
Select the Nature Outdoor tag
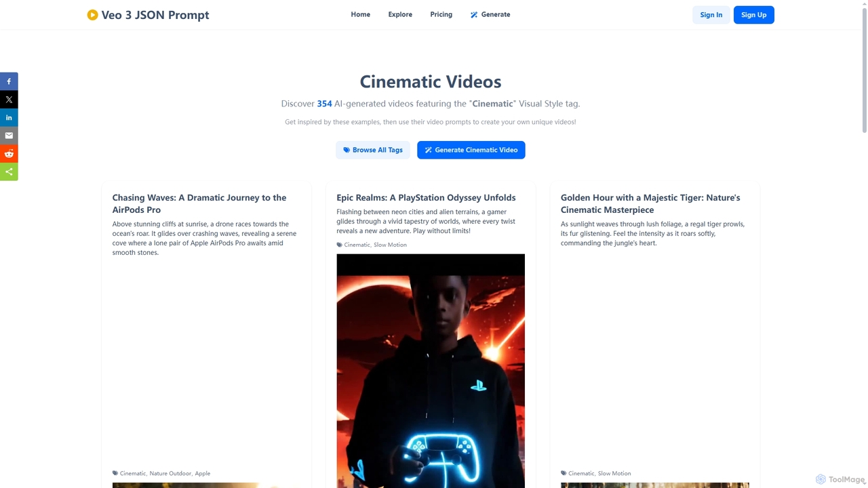pyautogui.click(x=170, y=473)
